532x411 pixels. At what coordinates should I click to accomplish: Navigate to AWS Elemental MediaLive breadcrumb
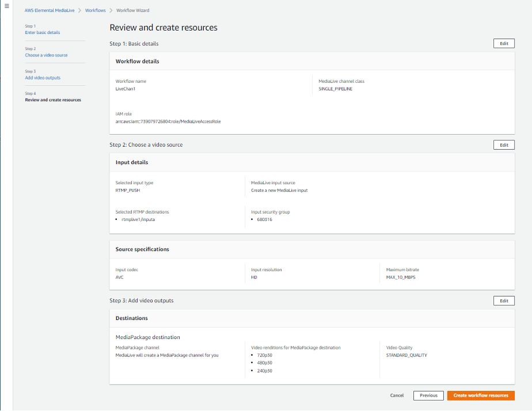pos(50,10)
